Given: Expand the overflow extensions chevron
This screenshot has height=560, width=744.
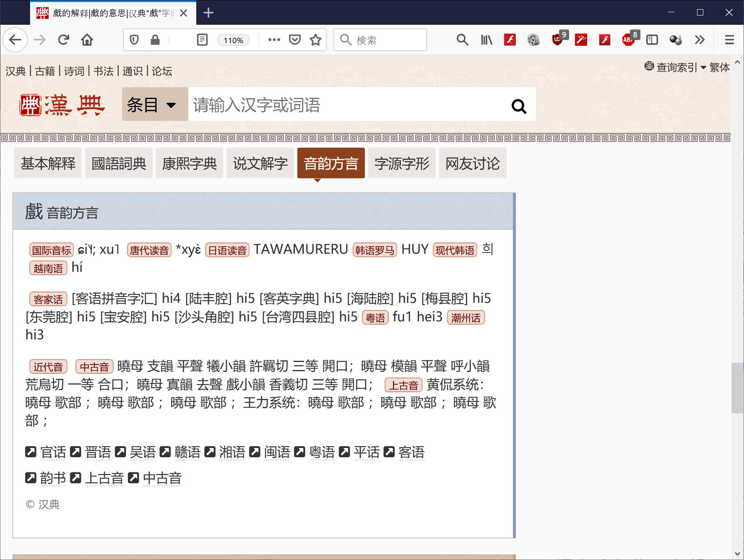Looking at the screenshot, I should pos(699,40).
